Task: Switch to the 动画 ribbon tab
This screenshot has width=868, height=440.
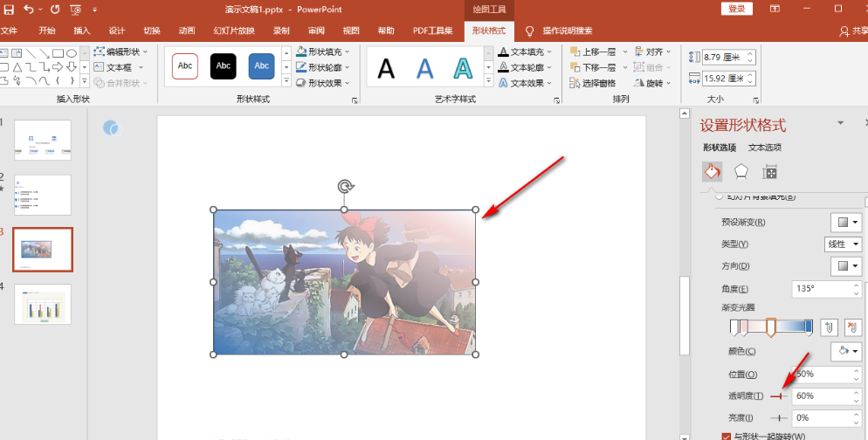Action: 187,31
